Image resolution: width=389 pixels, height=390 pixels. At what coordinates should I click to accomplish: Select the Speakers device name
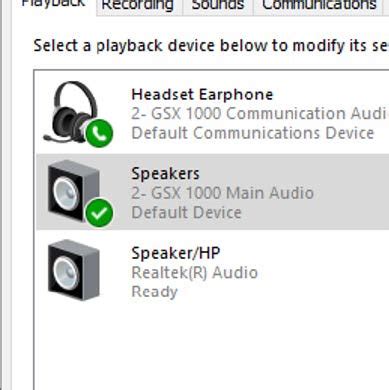[x=165, y=174]
